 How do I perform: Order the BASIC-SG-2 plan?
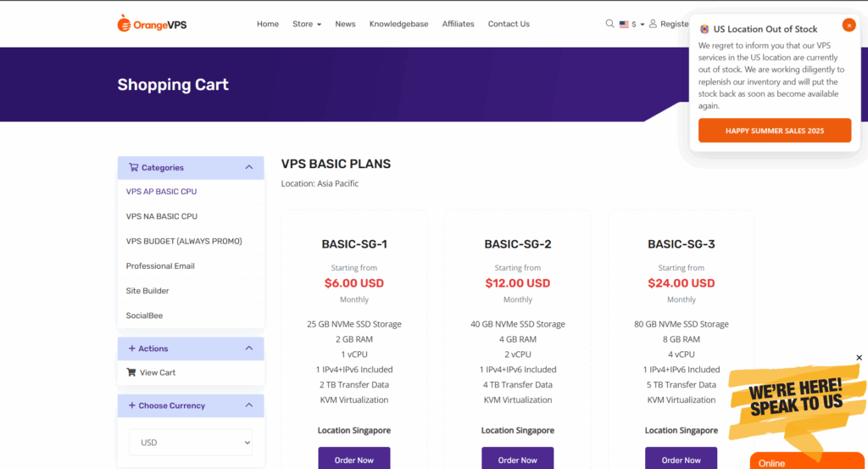pos(518,459)
